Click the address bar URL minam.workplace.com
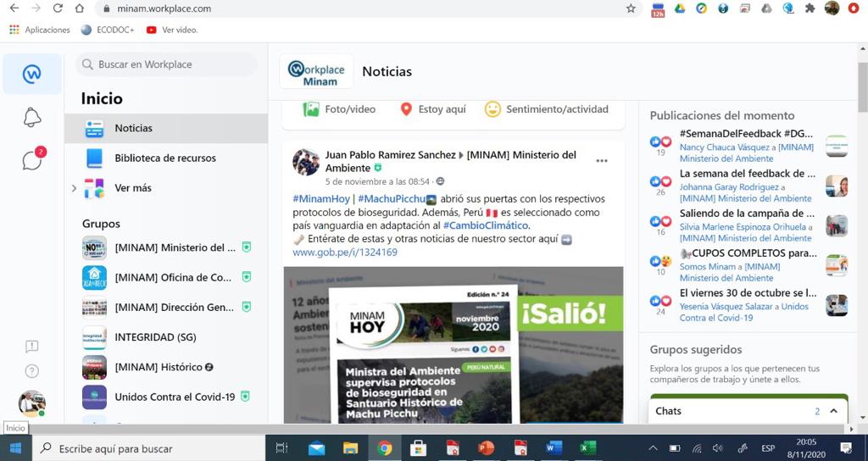This screenshot has height=461, width=868. (x=164, y=8)
